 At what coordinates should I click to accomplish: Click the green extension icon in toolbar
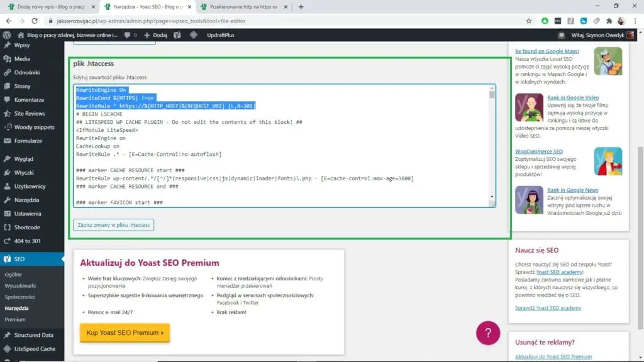545,21
